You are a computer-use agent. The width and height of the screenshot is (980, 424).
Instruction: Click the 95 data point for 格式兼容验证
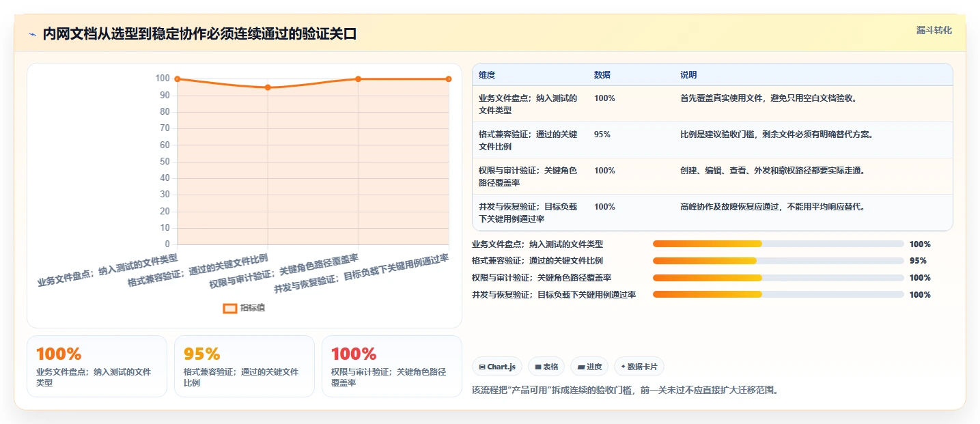click(x=268, y=87)
